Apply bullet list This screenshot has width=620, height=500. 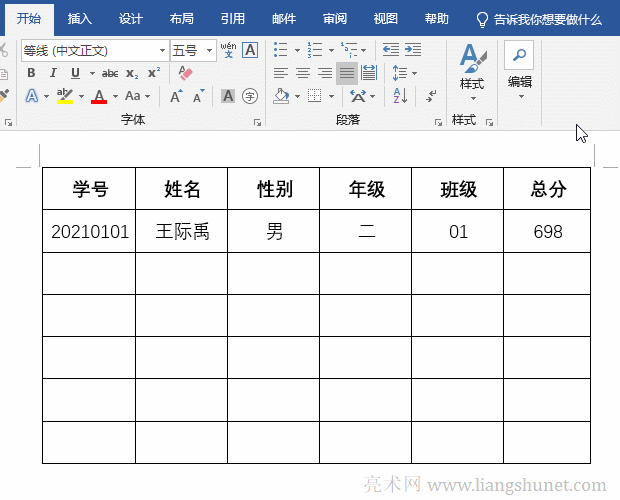click(280, 50)
